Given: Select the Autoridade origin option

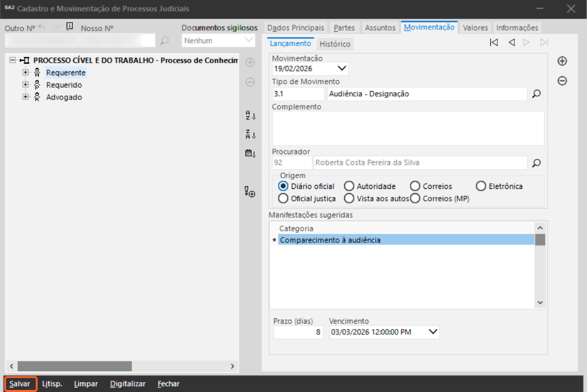Looking at the screenshot, I should [349, 186].
